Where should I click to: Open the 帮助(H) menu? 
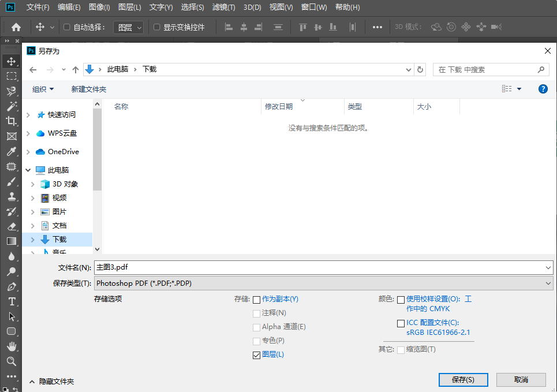pos(347,7)
